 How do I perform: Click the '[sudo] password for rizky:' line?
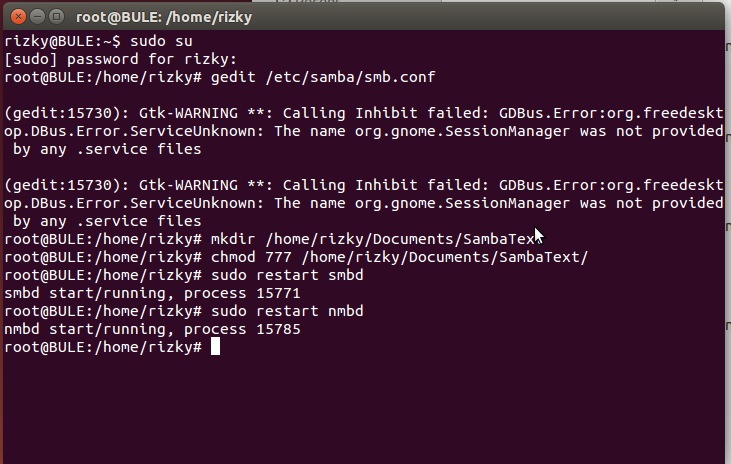pyautogui.click(x=122, y=59)
